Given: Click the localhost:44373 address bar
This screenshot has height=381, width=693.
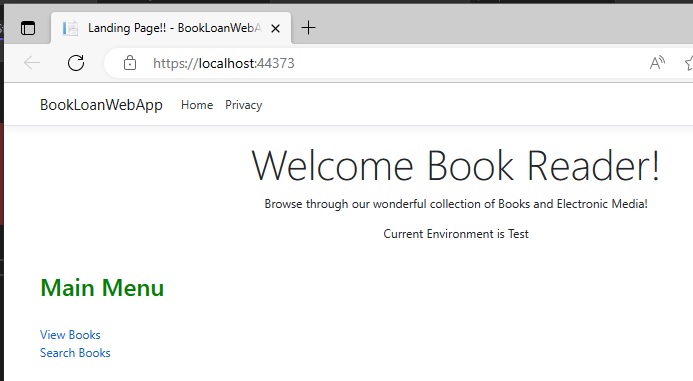Looking at the screenshot, I should 223,63.
